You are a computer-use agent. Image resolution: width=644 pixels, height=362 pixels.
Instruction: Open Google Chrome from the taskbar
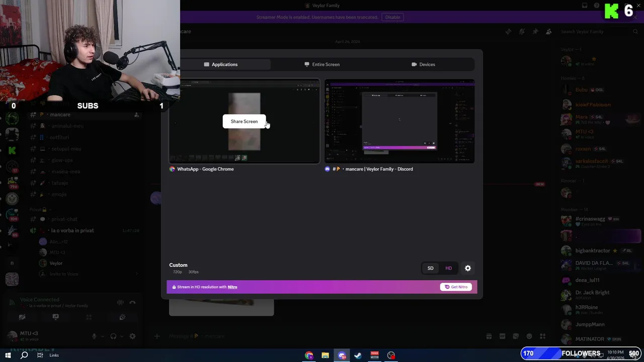point(309,355)
